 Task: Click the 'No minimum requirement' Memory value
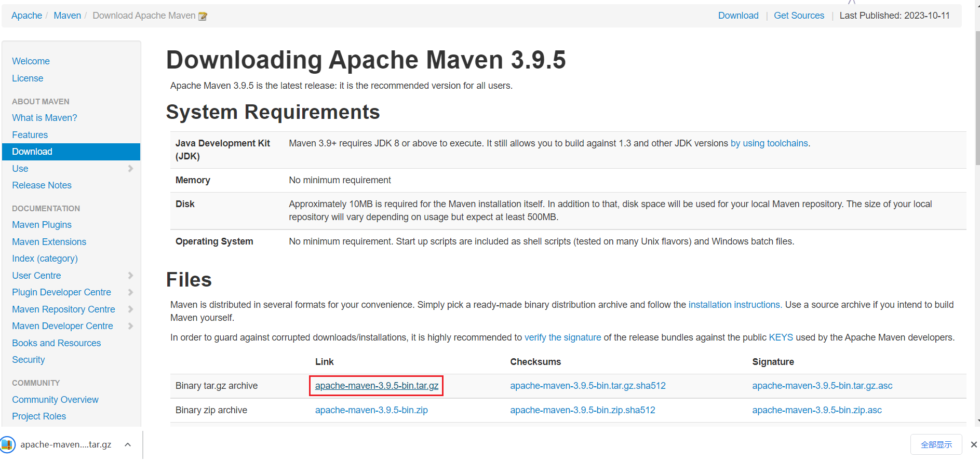[340, 180]
